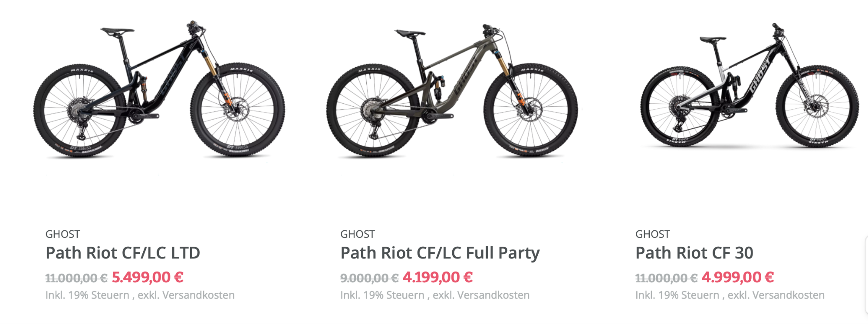Click the 5.499,00 € sale price
868x324 pixels.
[x=148, y=277]
